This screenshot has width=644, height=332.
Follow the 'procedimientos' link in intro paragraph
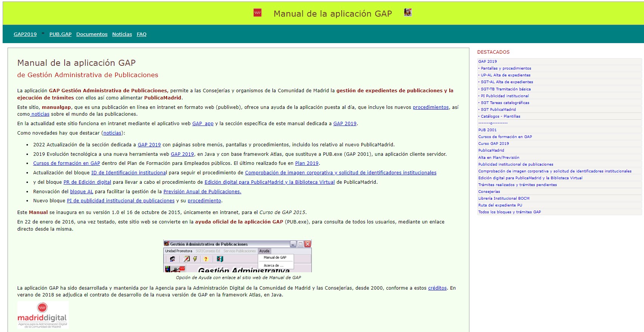431,107
